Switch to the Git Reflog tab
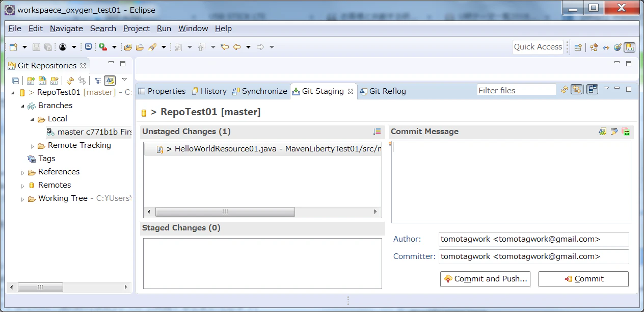 (383, 91)
